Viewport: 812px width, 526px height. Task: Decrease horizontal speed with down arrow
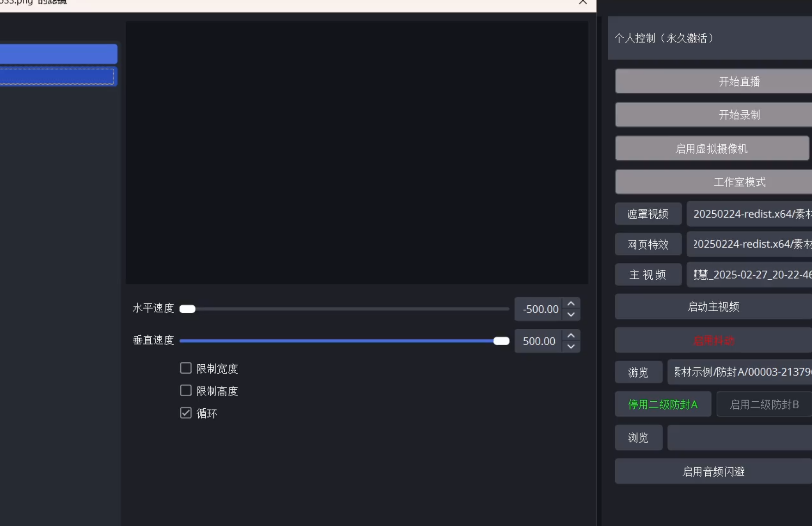coord(571,315)
